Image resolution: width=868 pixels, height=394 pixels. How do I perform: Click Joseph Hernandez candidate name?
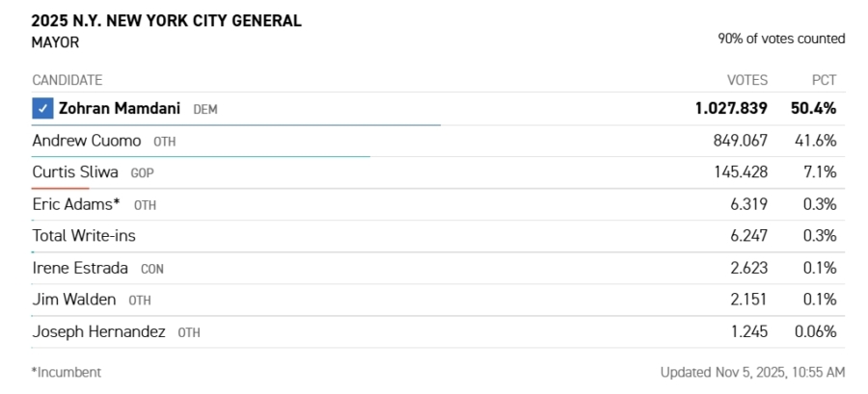[99, 331]
